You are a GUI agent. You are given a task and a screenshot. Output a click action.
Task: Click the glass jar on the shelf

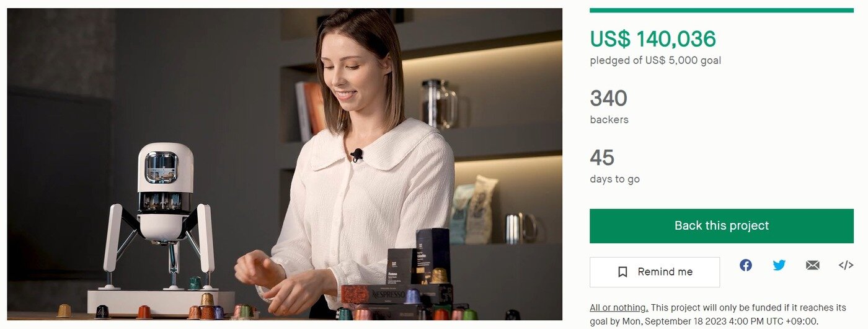439,103
